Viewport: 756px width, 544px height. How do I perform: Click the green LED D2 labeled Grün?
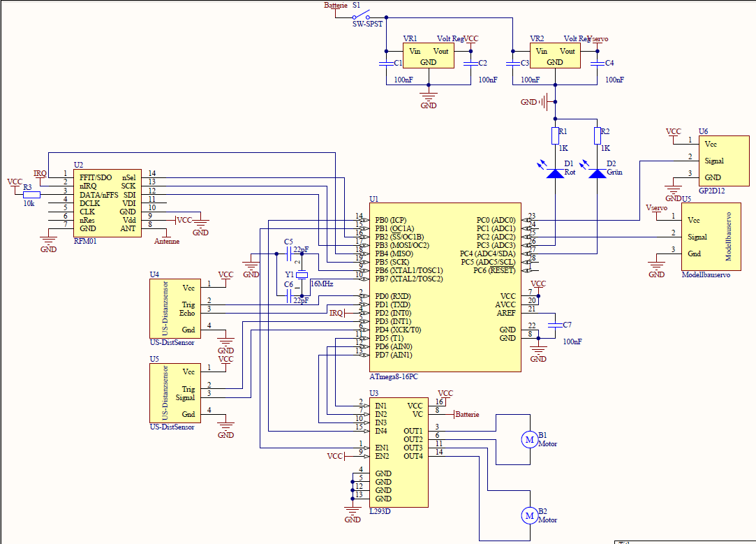click(598, 172)
